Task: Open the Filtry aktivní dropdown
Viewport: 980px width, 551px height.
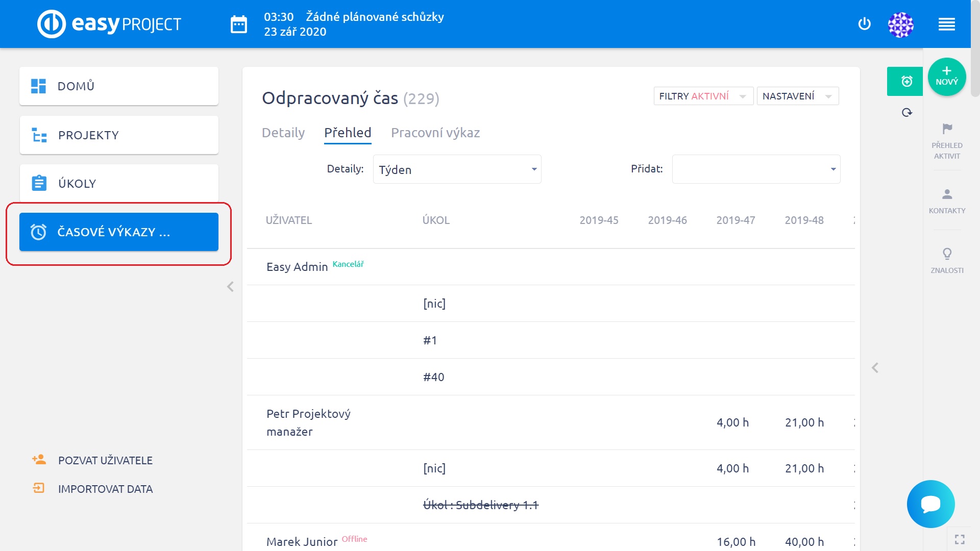Action: pos(703,96)
